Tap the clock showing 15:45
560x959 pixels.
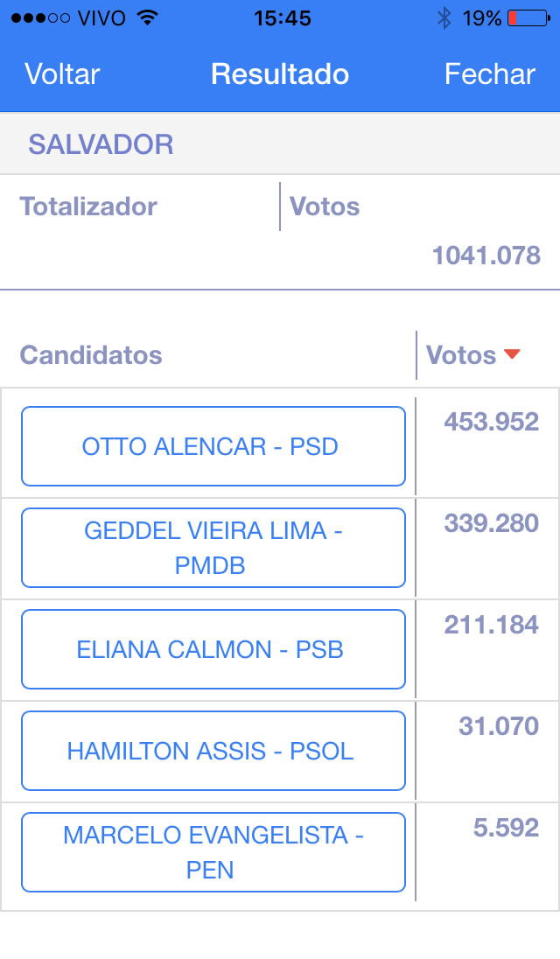[283, 17]
